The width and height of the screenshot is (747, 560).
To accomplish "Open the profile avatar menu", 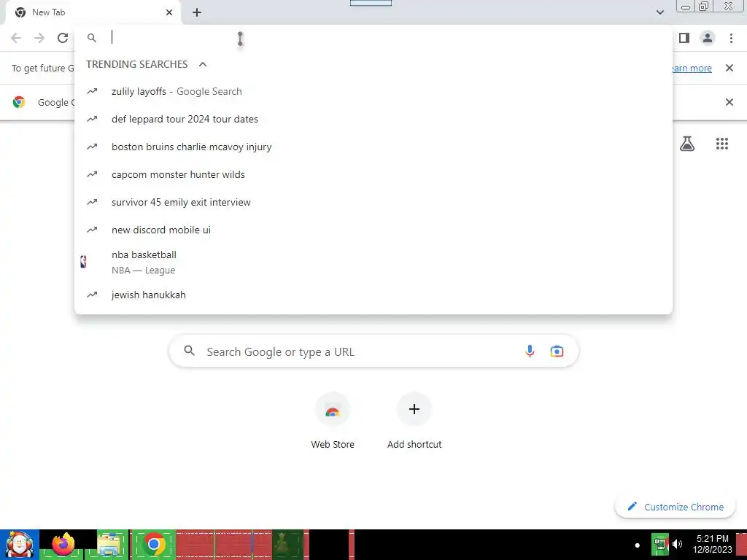I will [x=708, y=38].
